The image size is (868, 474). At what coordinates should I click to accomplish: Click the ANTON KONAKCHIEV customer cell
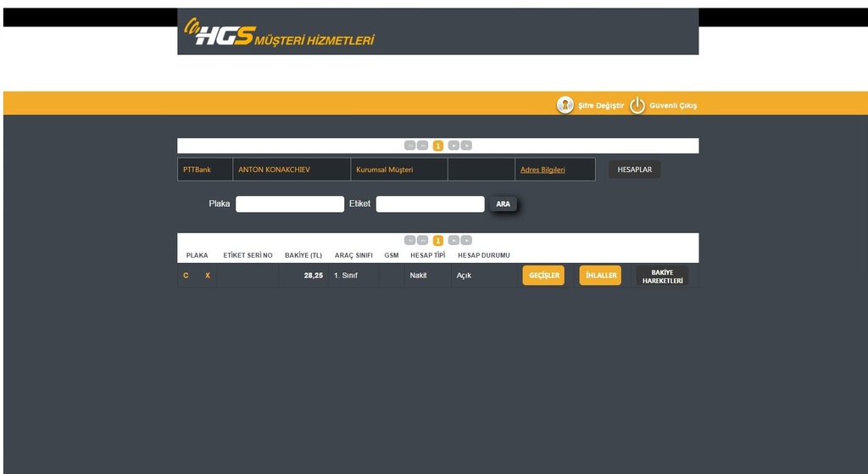pyautogui.click(x=291, y=170)
